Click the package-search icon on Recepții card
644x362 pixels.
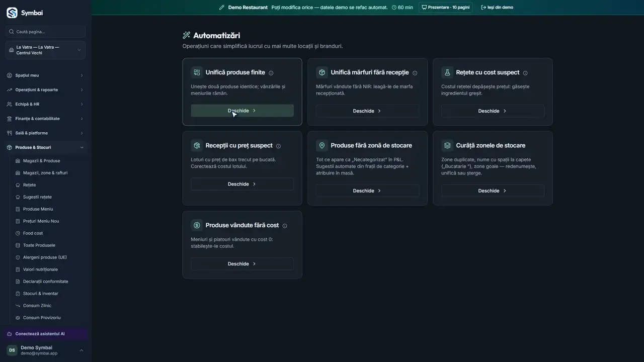click(197, 146)
